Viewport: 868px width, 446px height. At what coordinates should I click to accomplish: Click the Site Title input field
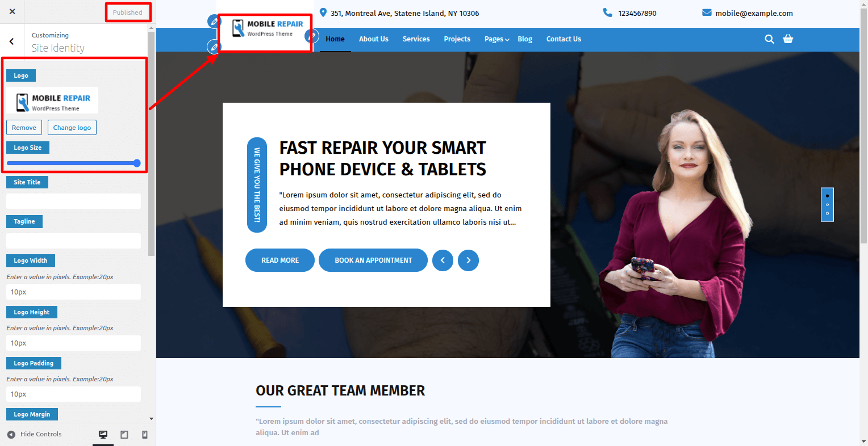73,201
